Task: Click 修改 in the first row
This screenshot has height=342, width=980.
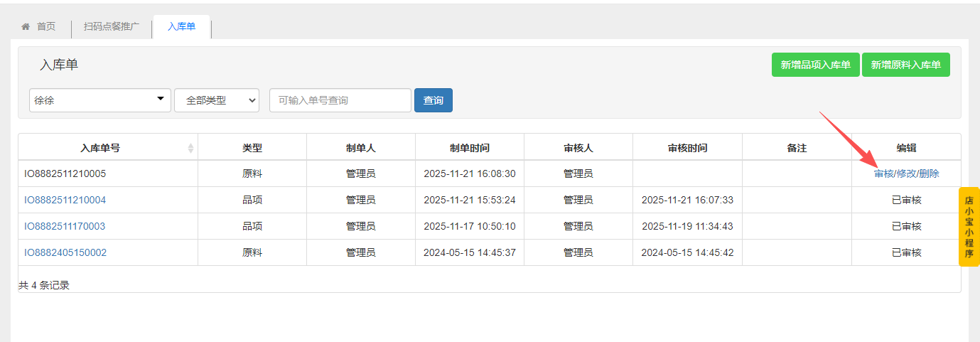Action: 906,173
